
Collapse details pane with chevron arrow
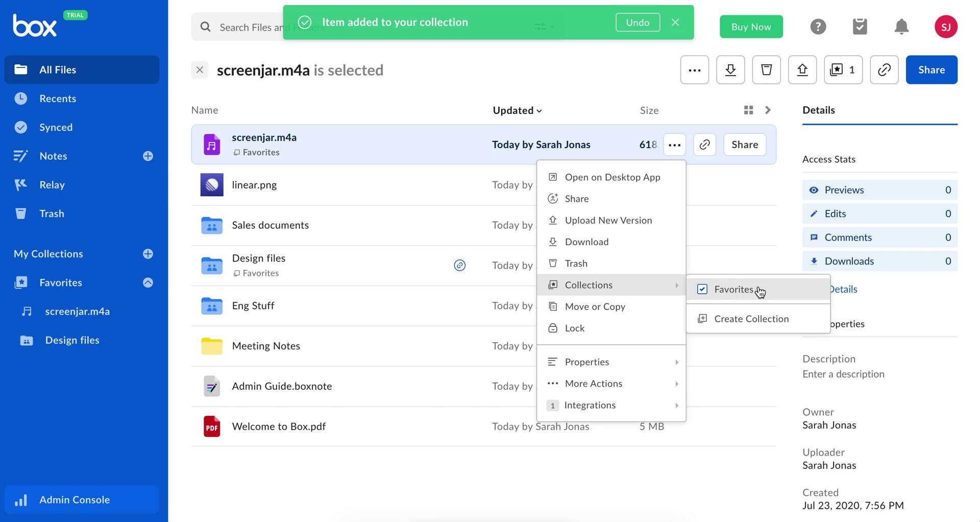coord(768,110)
